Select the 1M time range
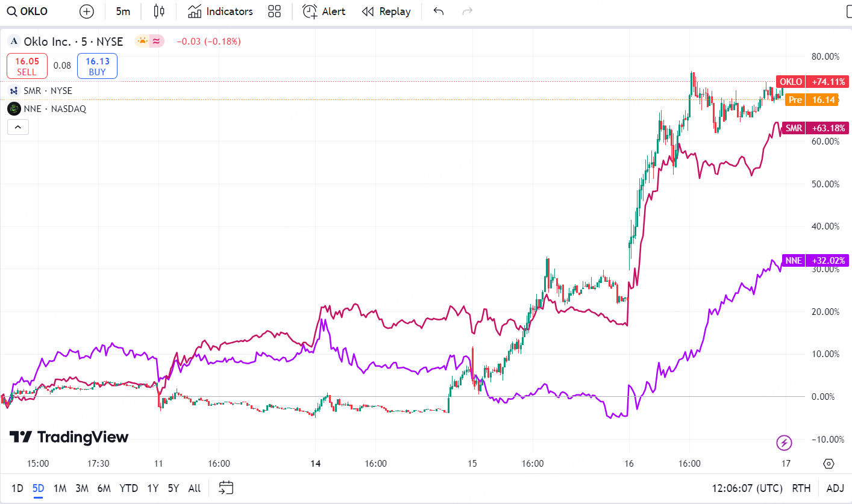Screen dimensions: 852x504 coord(60,488)
